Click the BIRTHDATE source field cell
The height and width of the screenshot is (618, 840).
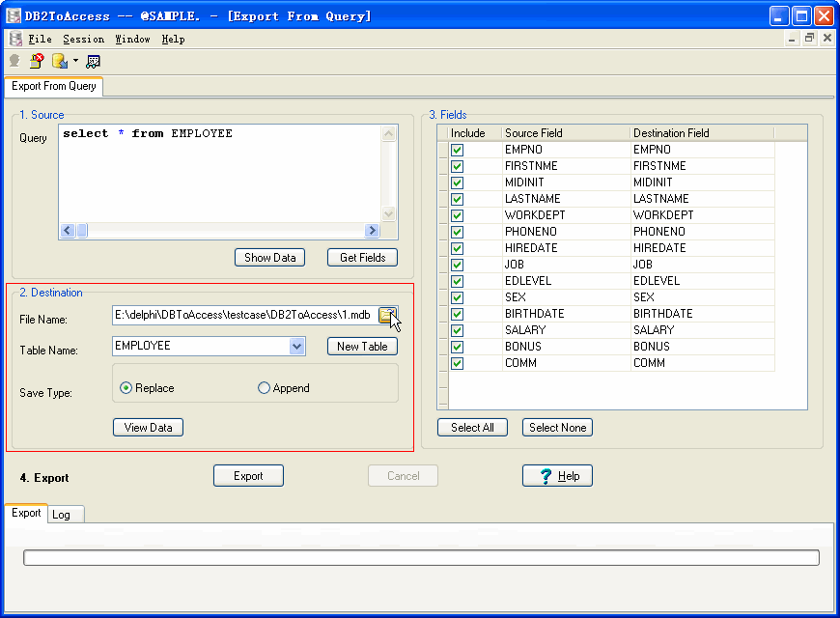(566, 314)
